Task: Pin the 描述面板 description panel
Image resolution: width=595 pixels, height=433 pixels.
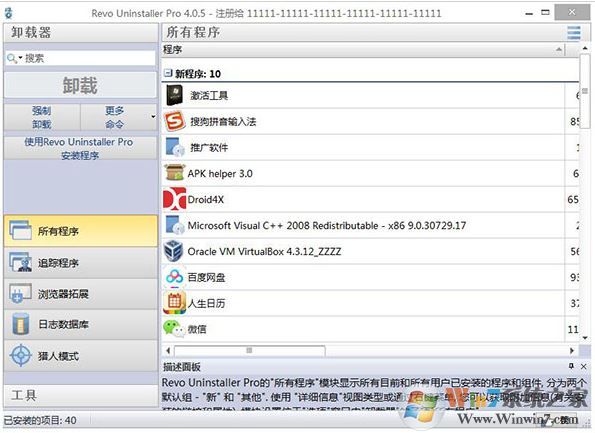Action: point(571,366)
